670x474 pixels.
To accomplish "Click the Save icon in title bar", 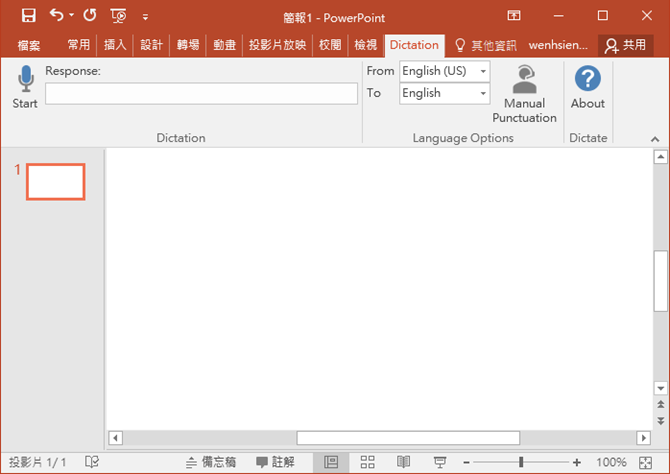I will click(x=28, y=16).
